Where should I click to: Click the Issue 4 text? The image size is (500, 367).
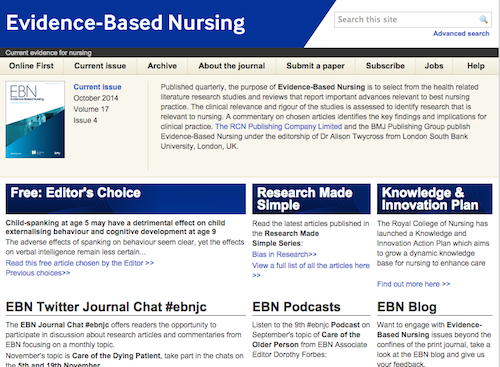tap(85, 120)
